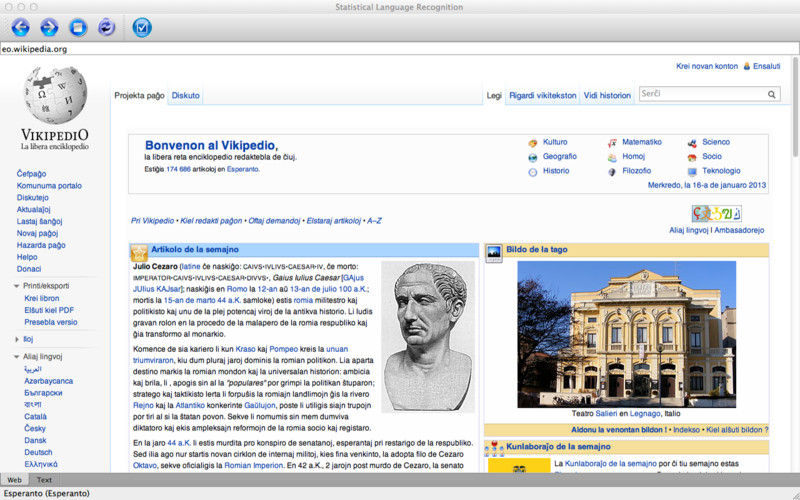This screenshot has width=800, height=500.
Task: Click the Socio category icon
Action: tap(692, 157)
